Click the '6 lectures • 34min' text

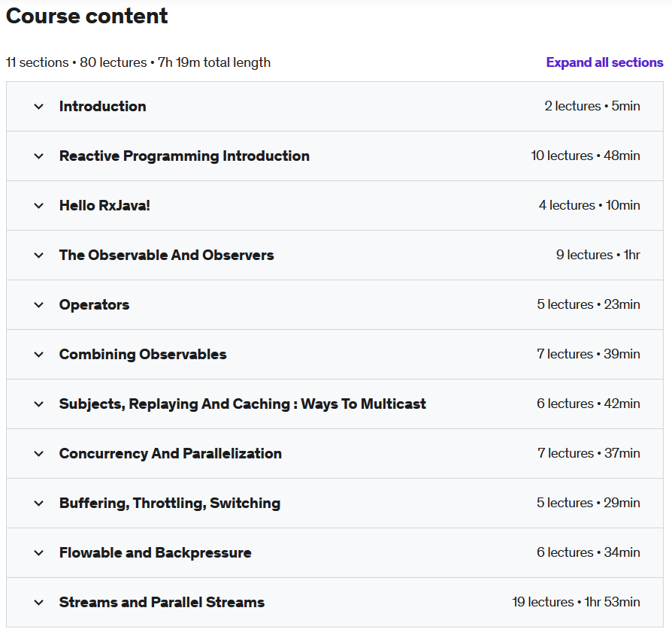pos(589,552)
